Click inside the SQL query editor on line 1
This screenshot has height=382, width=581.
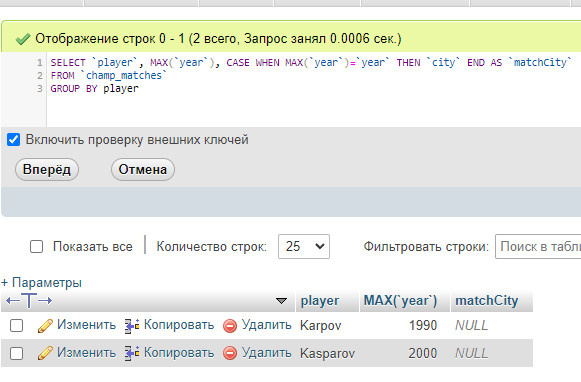pos(311,62)
